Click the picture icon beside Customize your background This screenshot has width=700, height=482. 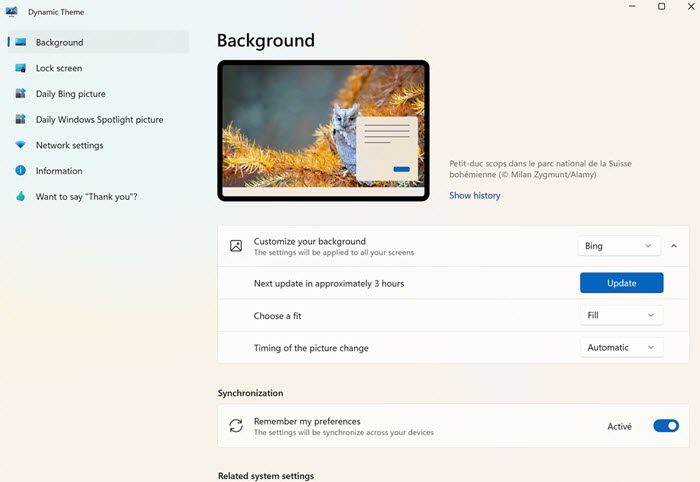tap(236, 246)
